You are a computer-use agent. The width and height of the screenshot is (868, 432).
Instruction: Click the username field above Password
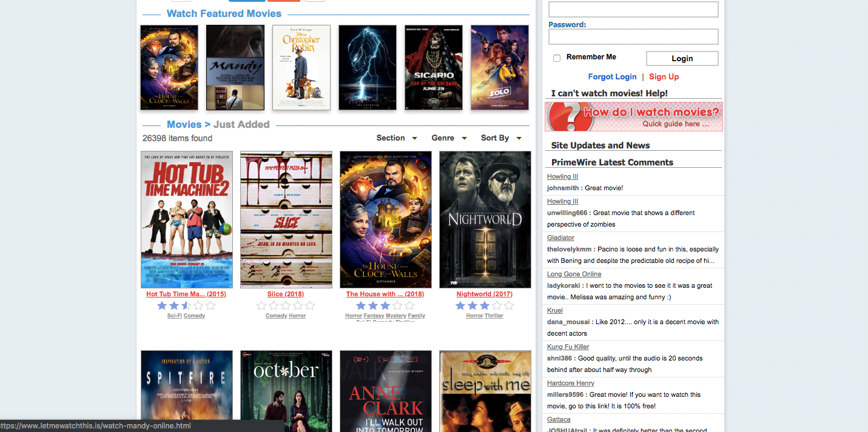[x=633, y=9]
